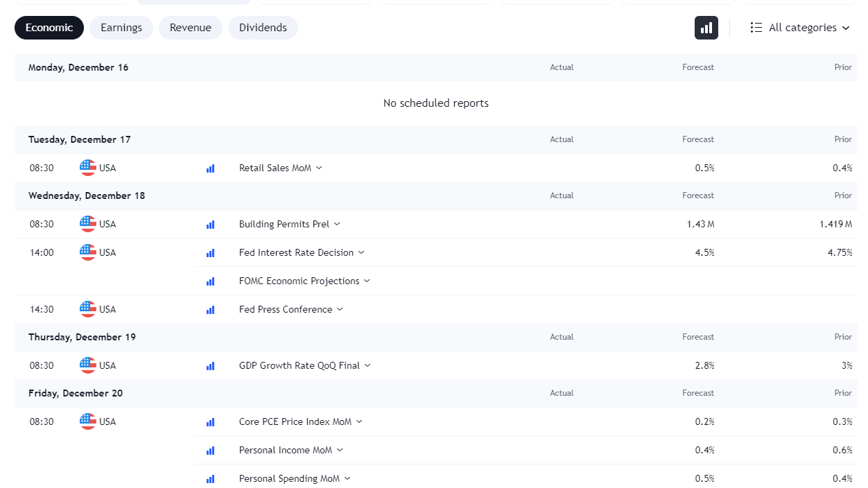Image resolution: width=868 pixels, height=488 pixels.
Task: Click the importance icon beside FOMC Economic Projections
Action: [210, 281]
